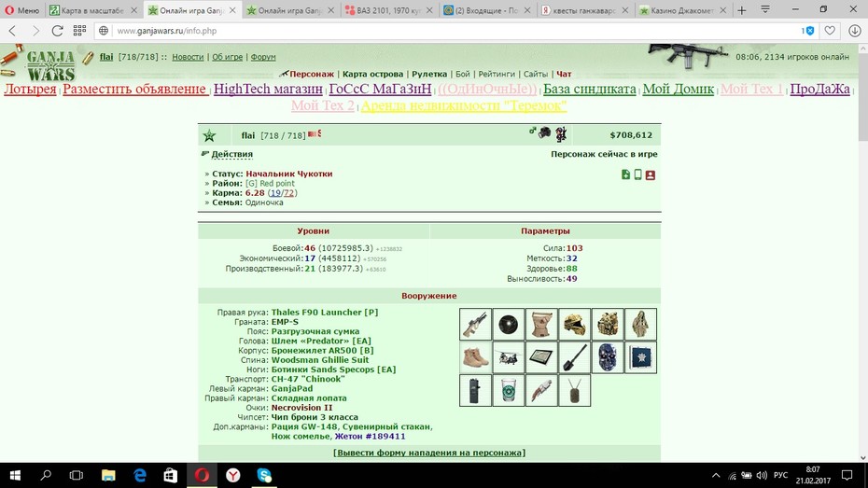
Task: Open the HighTech магазин link
Action: (x=268, y=89)
